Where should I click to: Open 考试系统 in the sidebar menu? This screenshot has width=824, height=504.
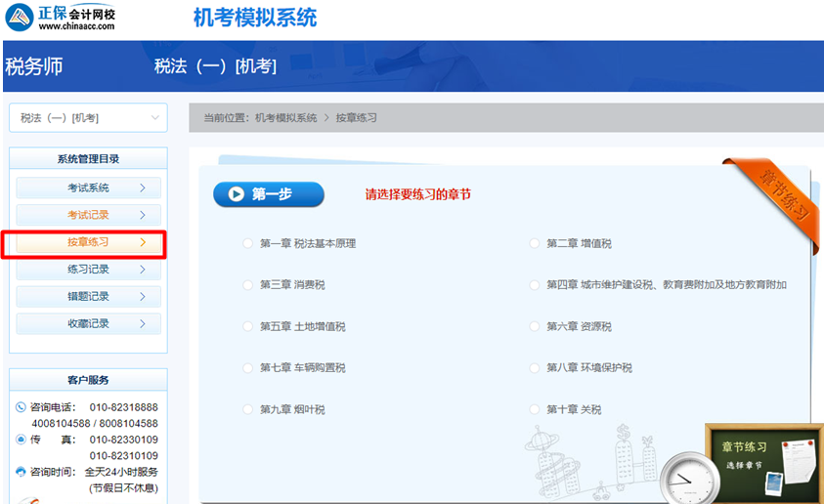pos(88,188)
